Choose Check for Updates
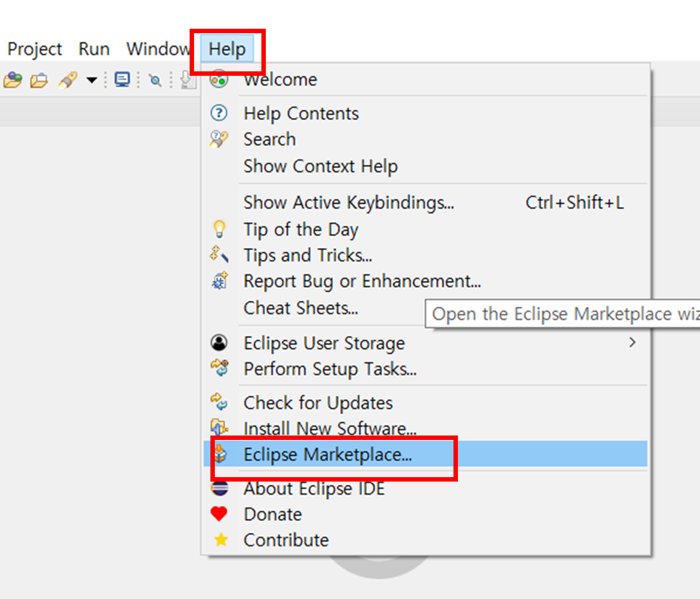The height and width of the screenshot is (599, 700). [425, 403]
